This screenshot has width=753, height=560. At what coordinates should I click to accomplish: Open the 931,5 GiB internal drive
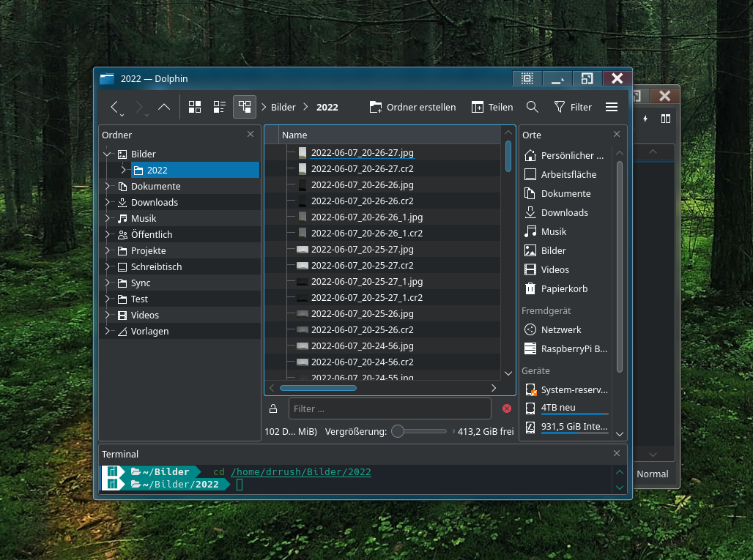coord(565,427)
